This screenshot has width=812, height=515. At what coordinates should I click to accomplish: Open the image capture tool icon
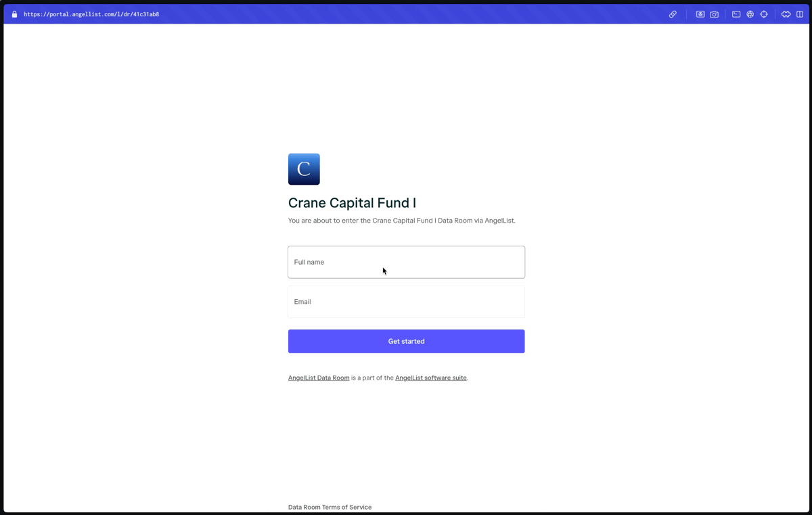tap(700, 14)
